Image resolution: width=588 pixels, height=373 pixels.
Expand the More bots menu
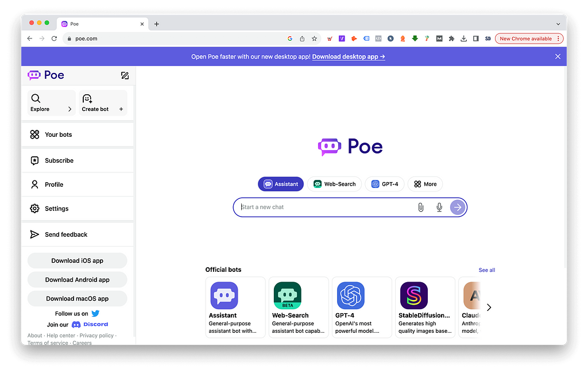[425, 184]
